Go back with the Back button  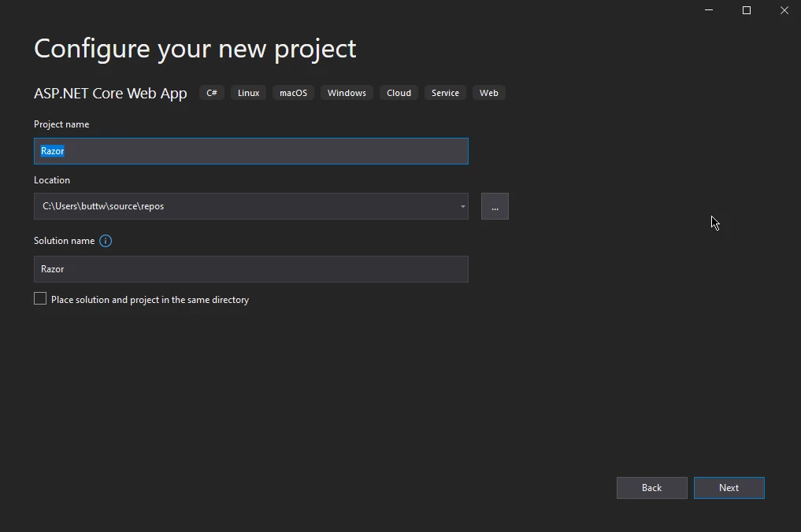click(x=651, y=488)
